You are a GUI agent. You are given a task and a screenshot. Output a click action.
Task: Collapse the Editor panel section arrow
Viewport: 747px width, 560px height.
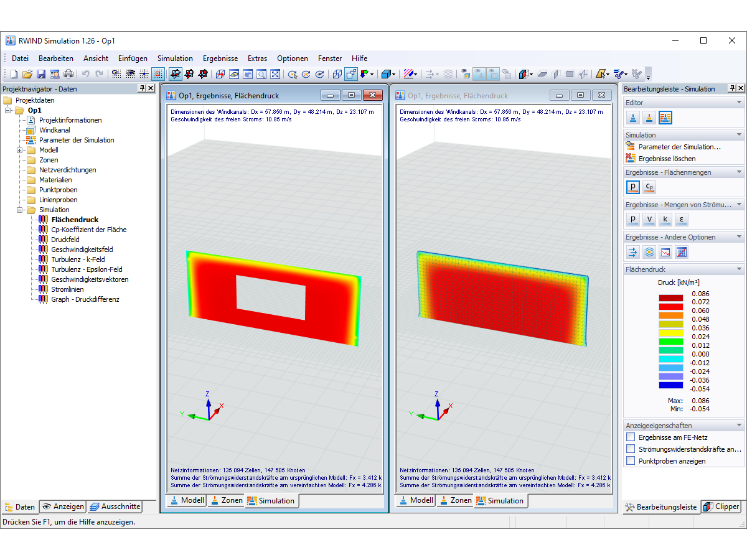(739, 103)
